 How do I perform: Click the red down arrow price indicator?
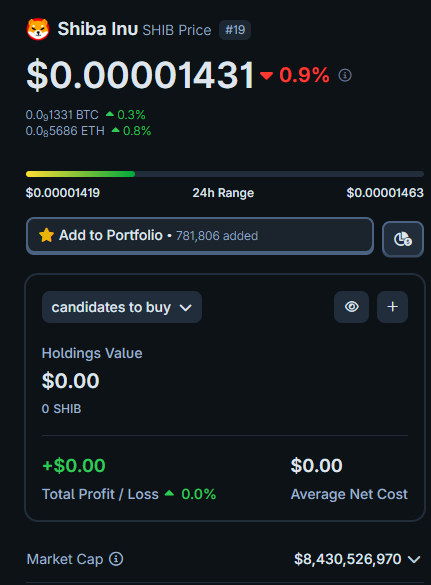pyautogui.click(x=266, y=76)
